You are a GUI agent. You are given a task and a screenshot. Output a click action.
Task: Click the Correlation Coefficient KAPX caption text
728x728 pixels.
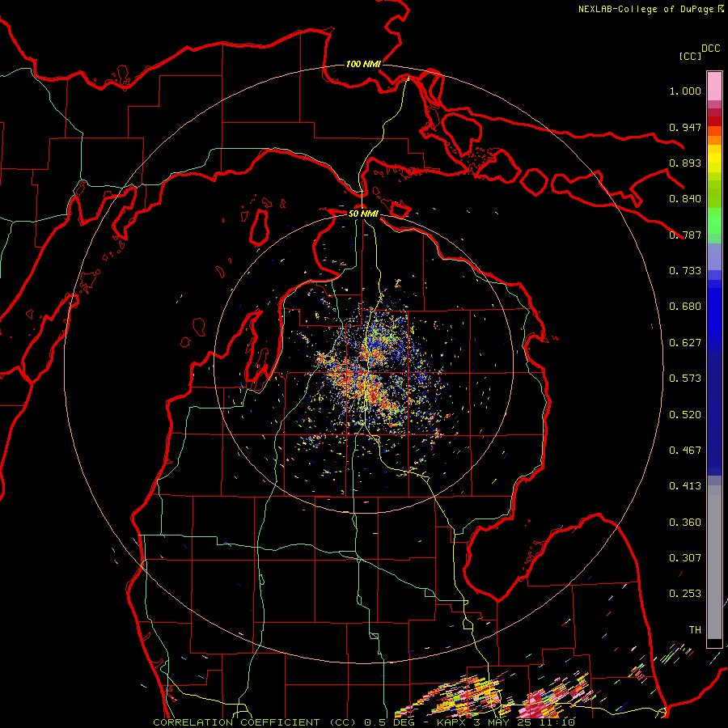tap(364, 722)
